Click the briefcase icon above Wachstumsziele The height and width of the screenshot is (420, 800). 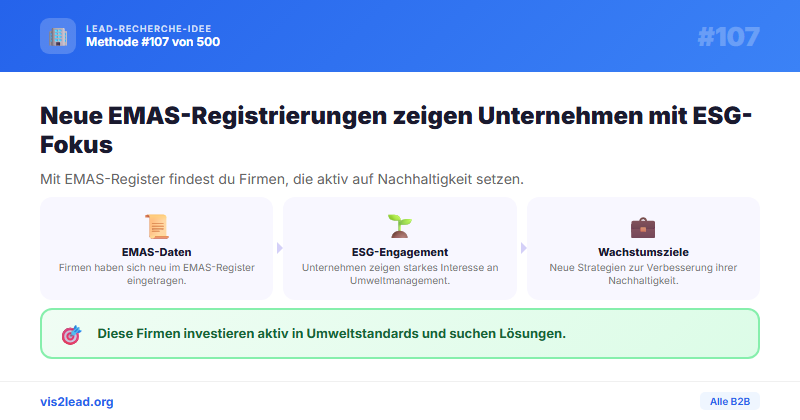click(643, 227)
